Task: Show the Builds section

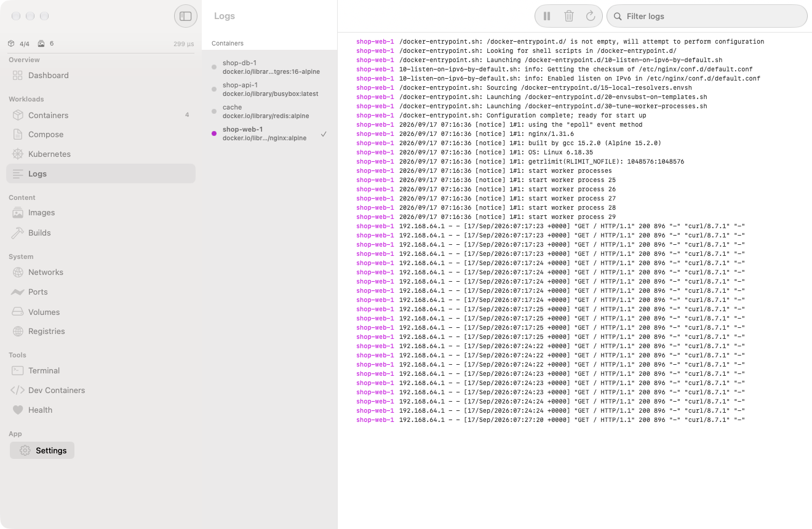Action: (x=101, y=233)
